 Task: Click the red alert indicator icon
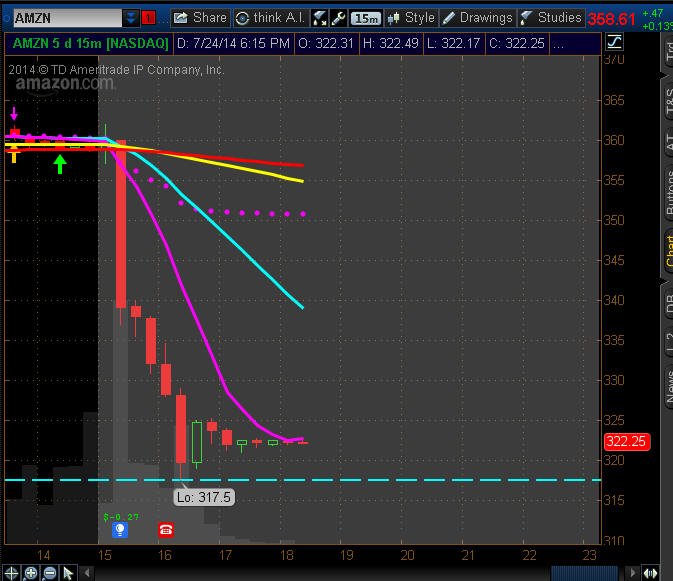coord(149,18)
